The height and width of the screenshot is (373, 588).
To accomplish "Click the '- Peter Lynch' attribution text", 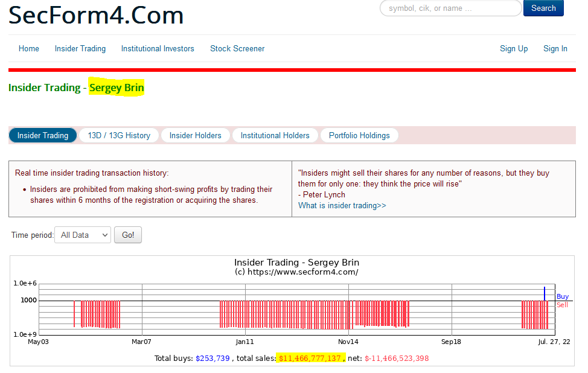I will coord(322,194).
